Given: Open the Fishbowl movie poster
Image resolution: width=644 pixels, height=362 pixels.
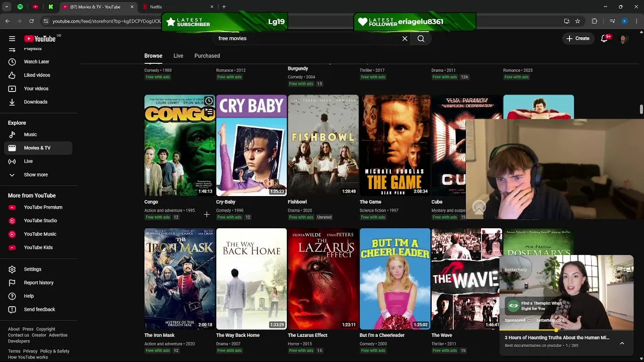Looking at the screenshot, I should point(323,145).
